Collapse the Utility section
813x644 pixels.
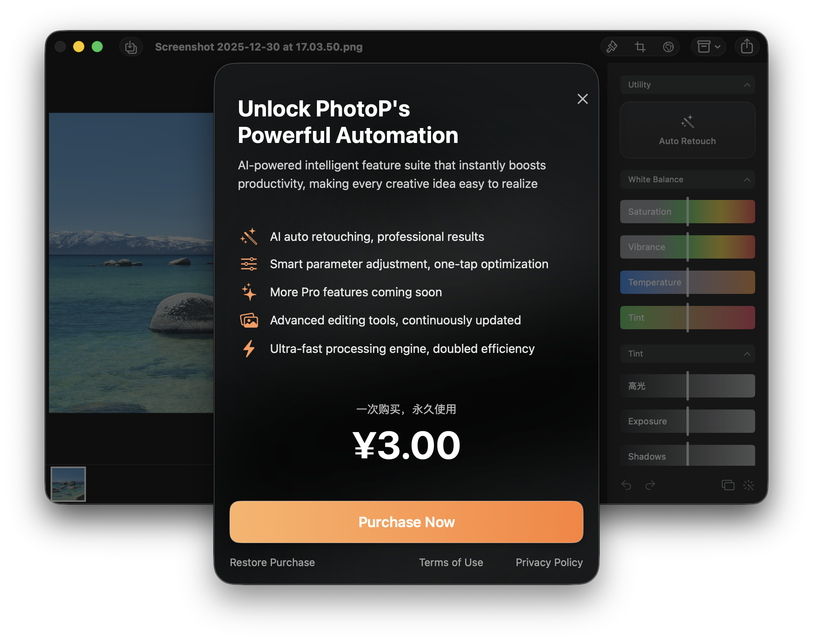[747, 85]
